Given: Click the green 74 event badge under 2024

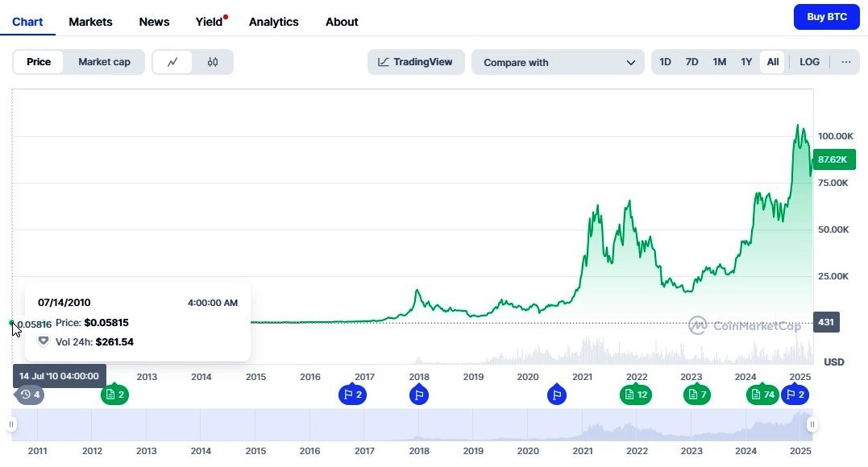Looking at the screenshot, I should (762, 395).
